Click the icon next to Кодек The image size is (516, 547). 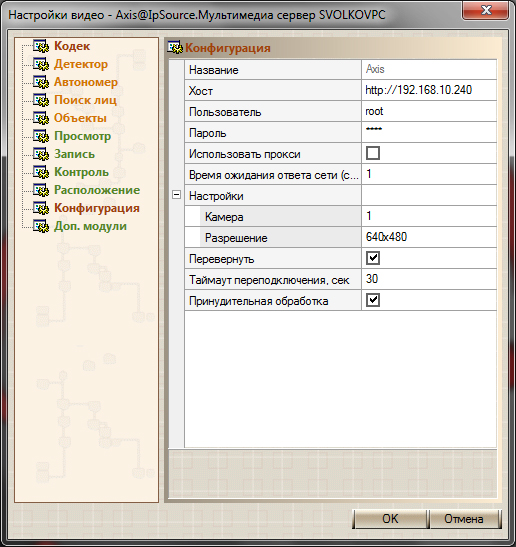point(41,46)
